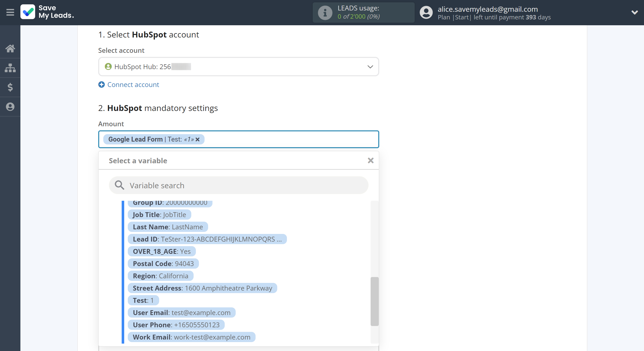This screenshot has width=644, height=351.
Task: Focus the Variable search box
Action: pos(238,185)
